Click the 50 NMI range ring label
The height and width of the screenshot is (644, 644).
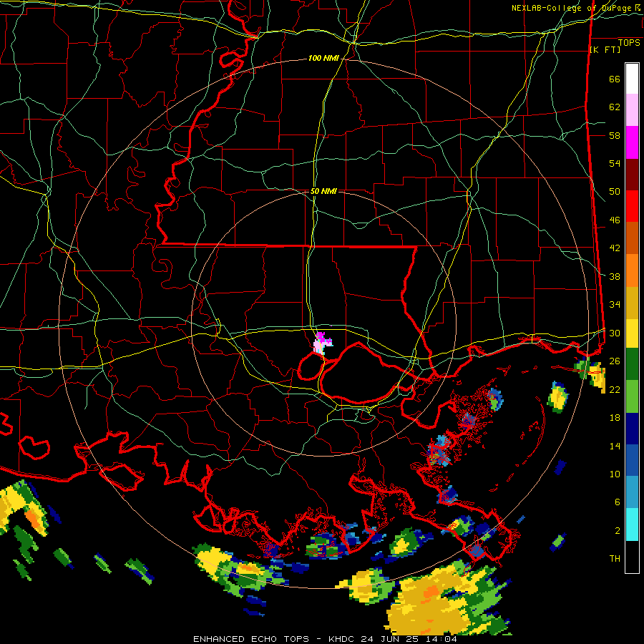(323, 191)
